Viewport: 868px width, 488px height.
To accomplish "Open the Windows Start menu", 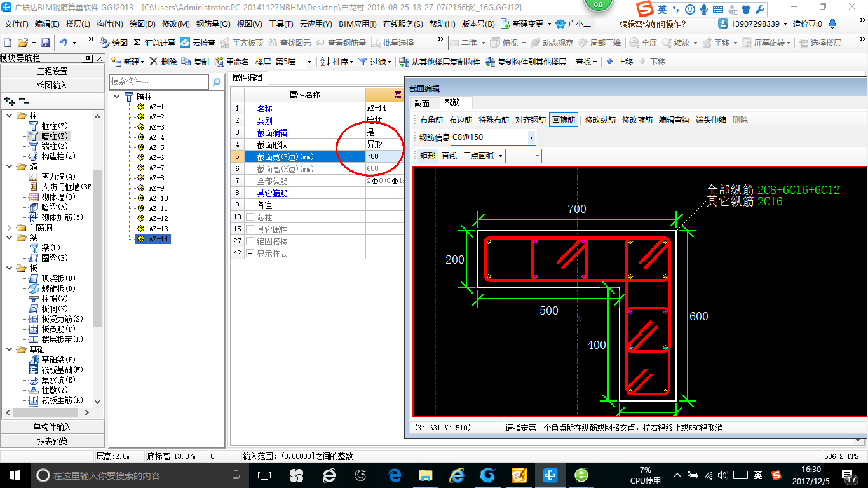I will pos(14,475).
